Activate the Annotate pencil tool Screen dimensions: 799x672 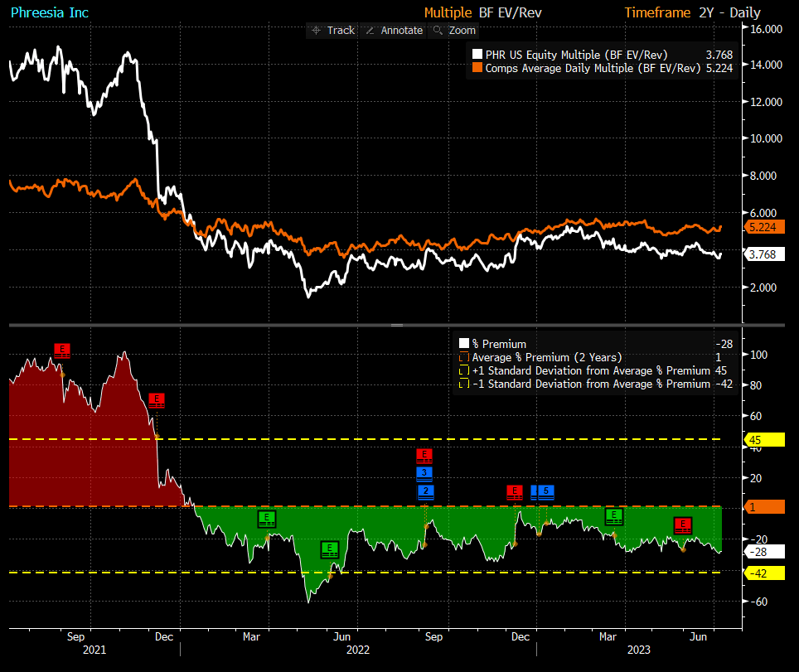click(x=394, y=31)
